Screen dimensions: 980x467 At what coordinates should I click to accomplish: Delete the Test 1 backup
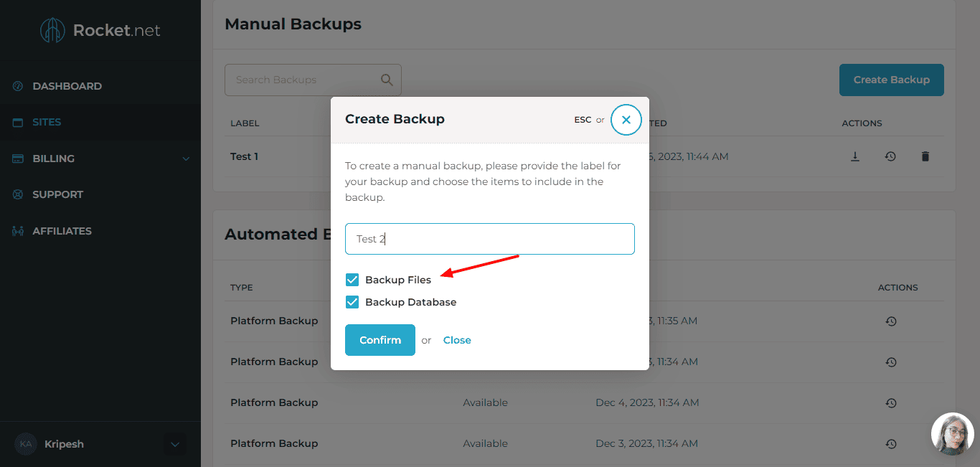(925, 156)
